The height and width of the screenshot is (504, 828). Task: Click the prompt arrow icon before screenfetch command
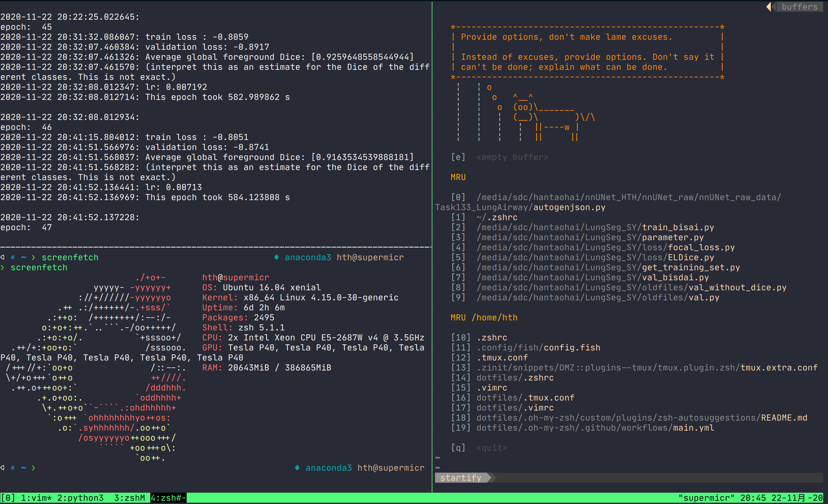pos(33,257)
